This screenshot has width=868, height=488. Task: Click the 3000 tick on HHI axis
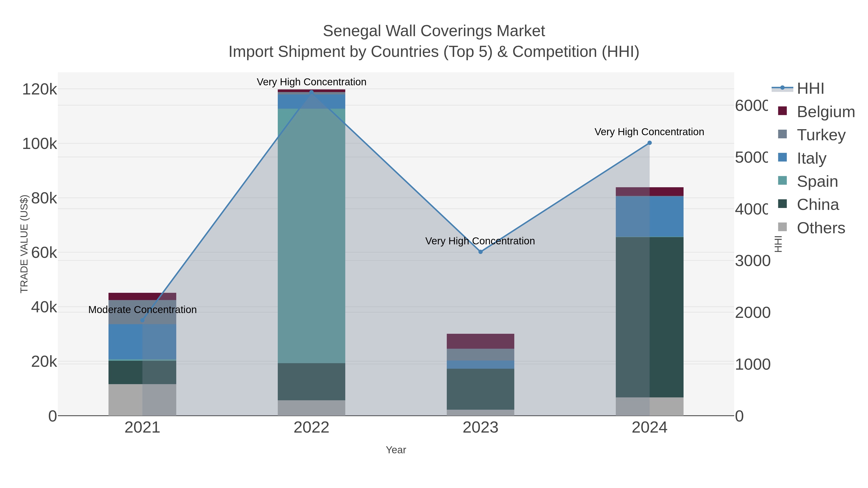click(753, 261)
